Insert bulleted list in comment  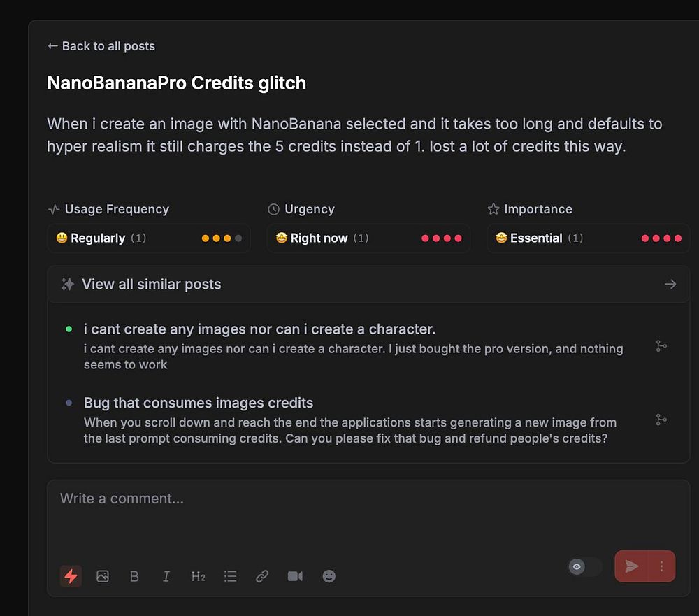[230, 576]
